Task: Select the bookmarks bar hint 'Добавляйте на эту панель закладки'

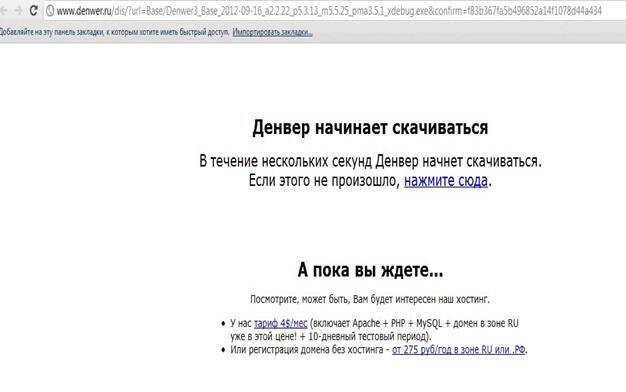Action: [x=51, y=32]
